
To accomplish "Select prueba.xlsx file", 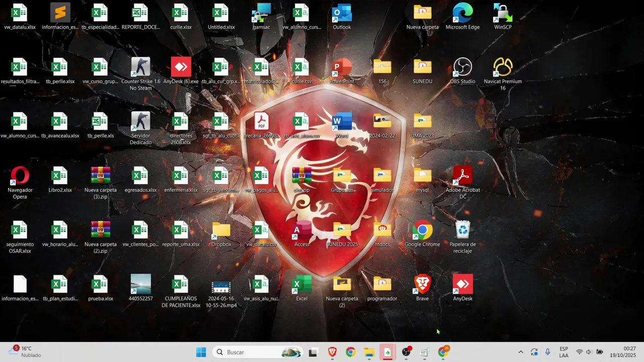I will [x=100, y=288].
